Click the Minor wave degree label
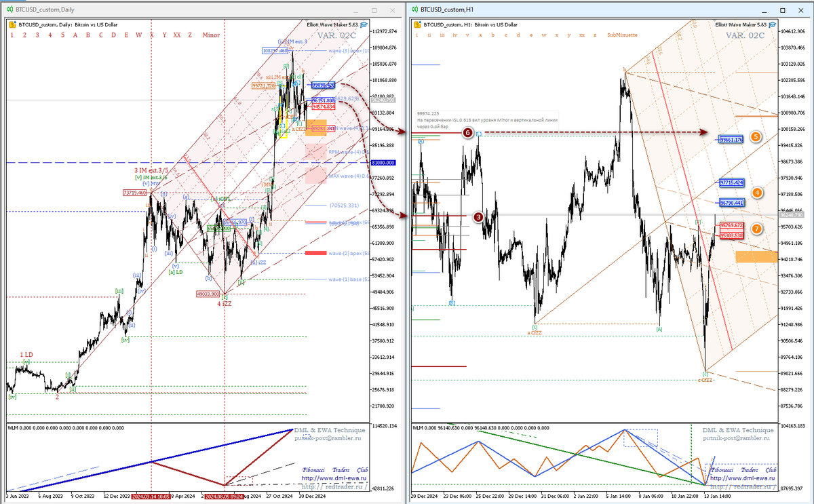 pyautogui.click(x=210, y=35)
